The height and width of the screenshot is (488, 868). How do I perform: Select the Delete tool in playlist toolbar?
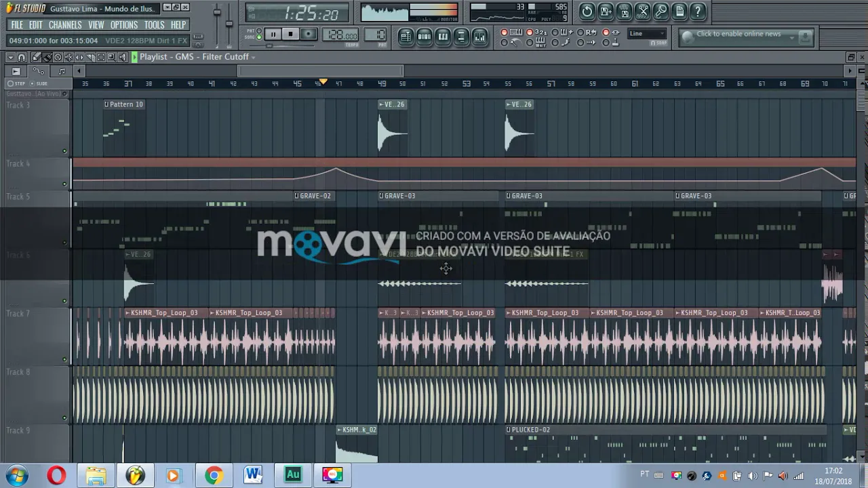coord(58,57)
